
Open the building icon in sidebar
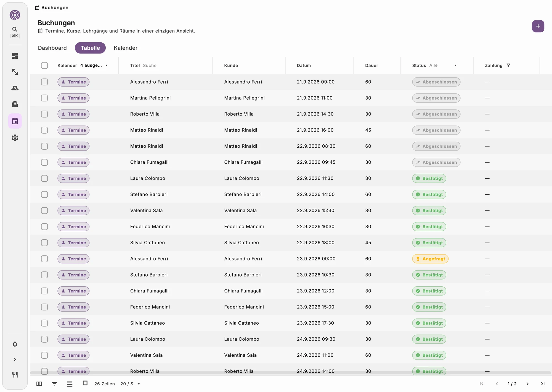[x=15, y=104]
